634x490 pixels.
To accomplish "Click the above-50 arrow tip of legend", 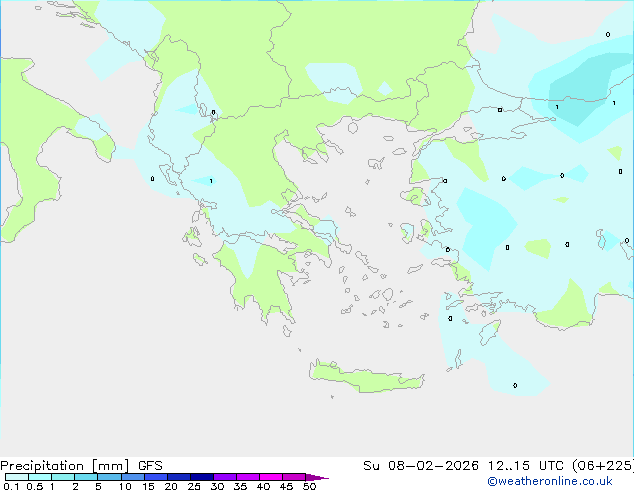I will [317, 477].
